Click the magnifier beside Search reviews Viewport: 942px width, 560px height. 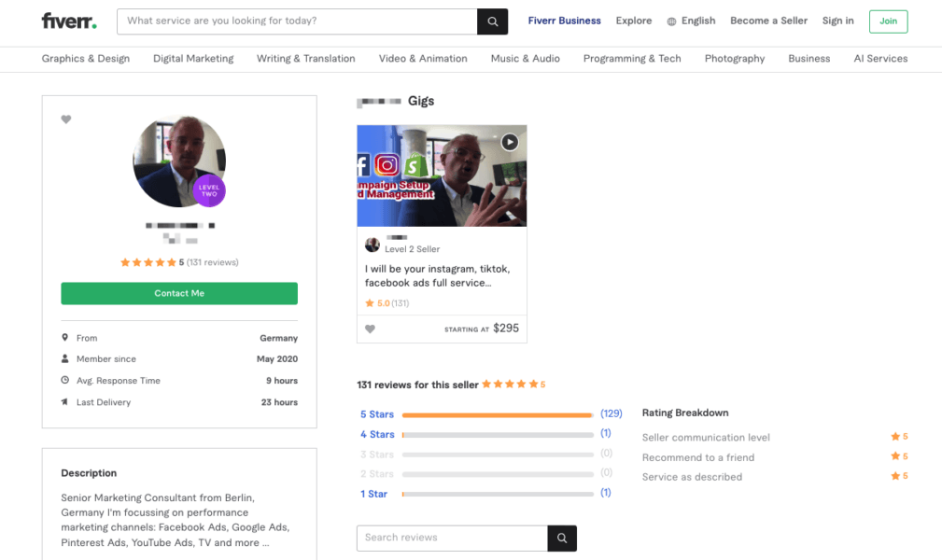tap(561, 538)
